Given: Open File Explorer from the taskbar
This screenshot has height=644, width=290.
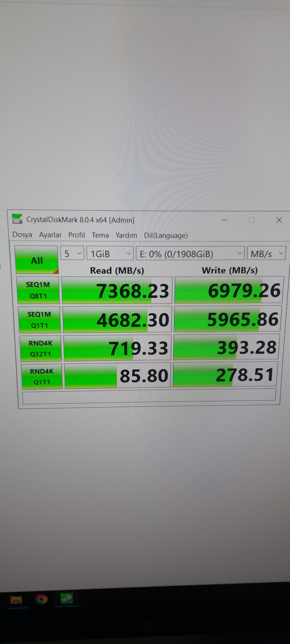Looking at the screenshot, I should point(16,600).
